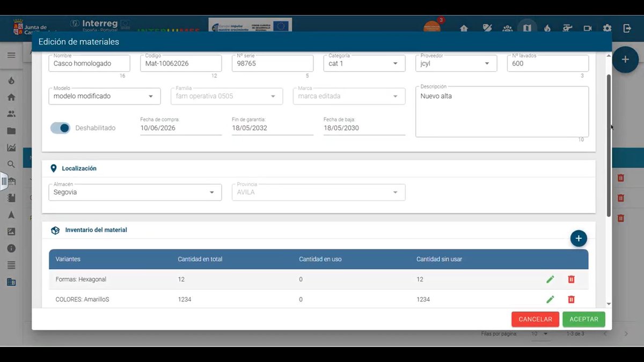Click the Localización section heading
Screen dimensions: 644x362
click(79, 168)
